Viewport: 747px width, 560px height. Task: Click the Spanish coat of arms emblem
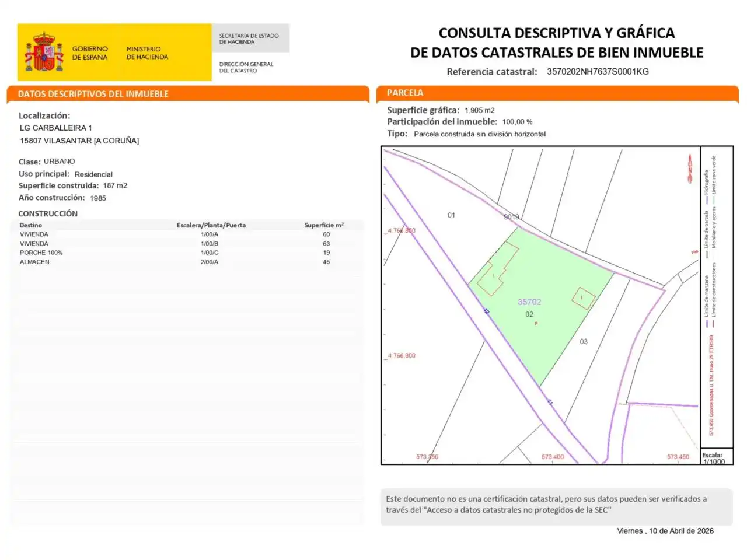tap(44, 52)
